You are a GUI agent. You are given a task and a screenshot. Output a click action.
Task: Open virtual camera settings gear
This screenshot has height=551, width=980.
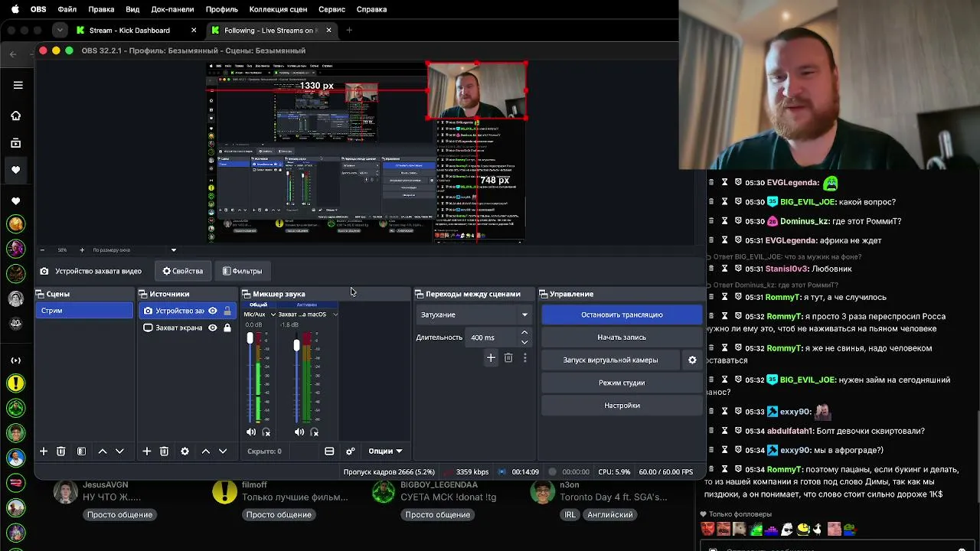coord(692,360)
